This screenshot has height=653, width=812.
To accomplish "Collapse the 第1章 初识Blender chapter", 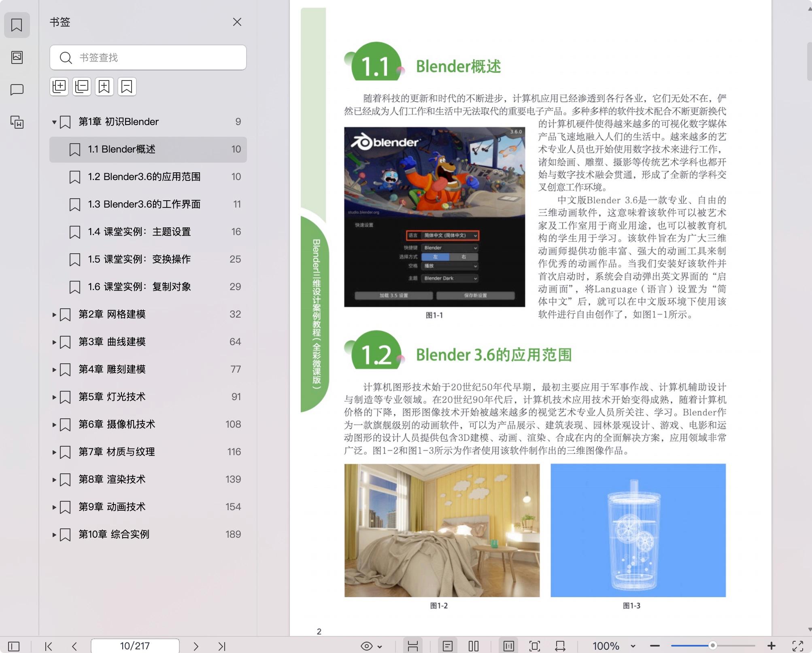I will point(54,122).
